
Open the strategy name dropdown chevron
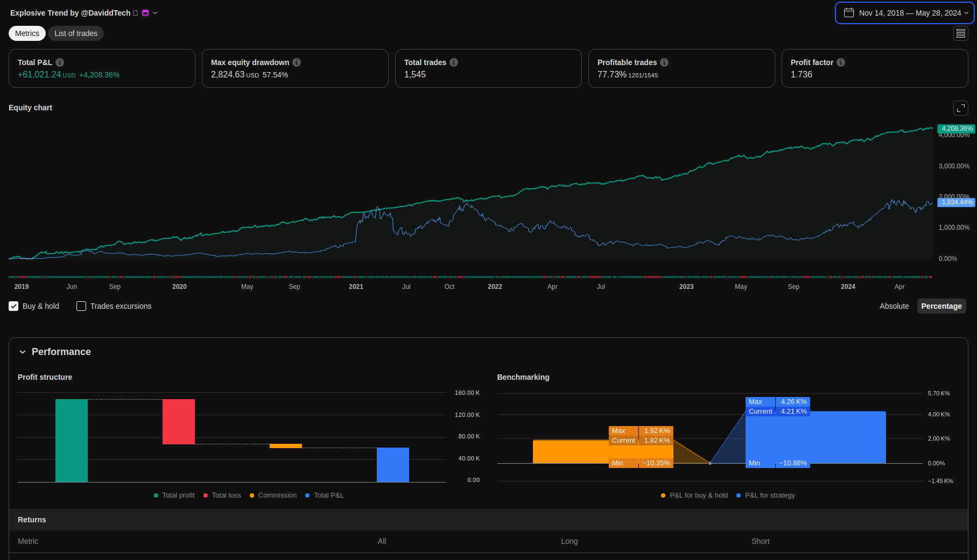coord(155,13)
